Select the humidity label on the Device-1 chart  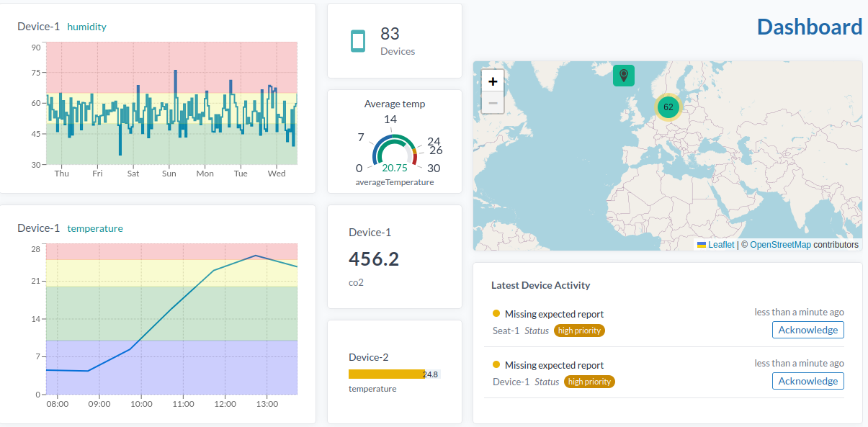[86, 27]
